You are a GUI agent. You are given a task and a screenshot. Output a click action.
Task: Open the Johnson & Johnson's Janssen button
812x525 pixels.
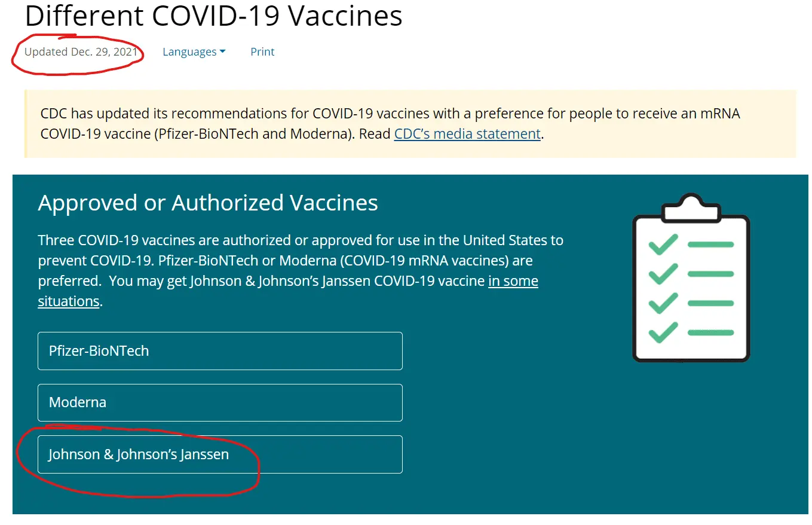[x=220, y=454]
